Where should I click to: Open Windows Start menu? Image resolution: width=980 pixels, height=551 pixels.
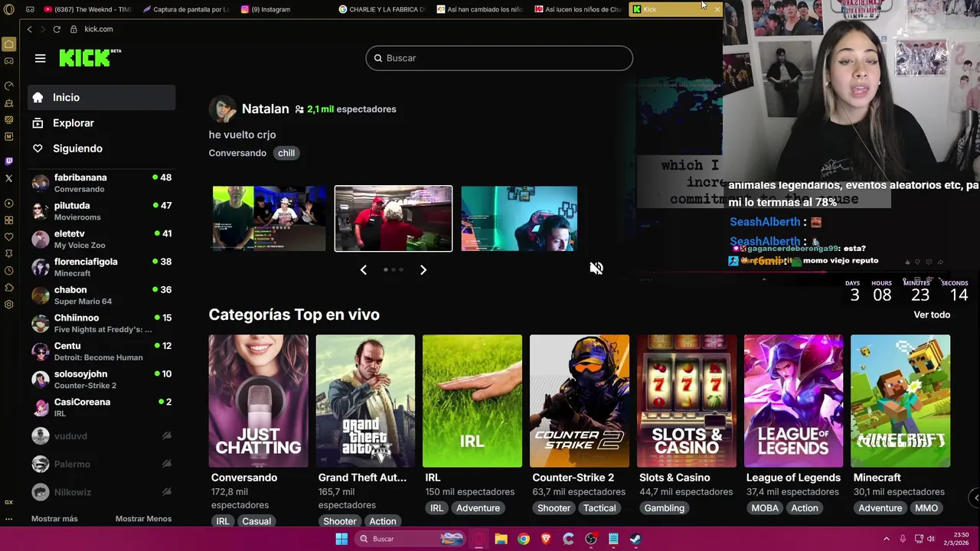click(x=341, y=539)
